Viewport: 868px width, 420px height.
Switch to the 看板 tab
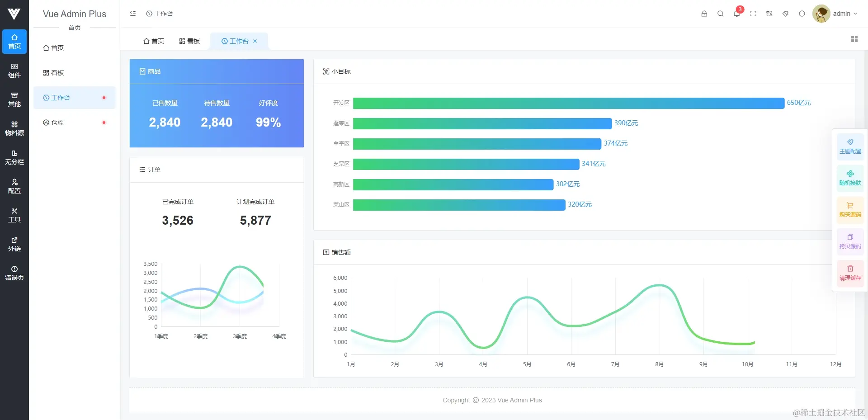(189, 41)
